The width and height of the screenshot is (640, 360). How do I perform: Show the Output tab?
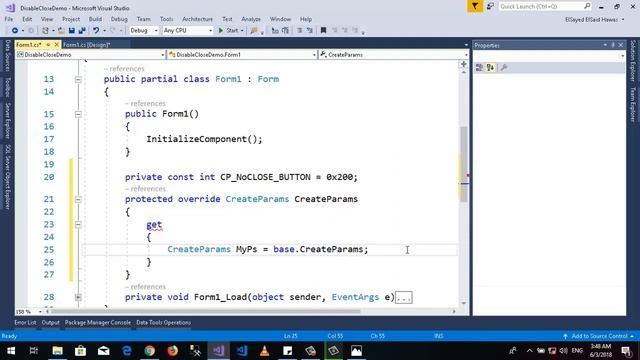coord(51,322)
